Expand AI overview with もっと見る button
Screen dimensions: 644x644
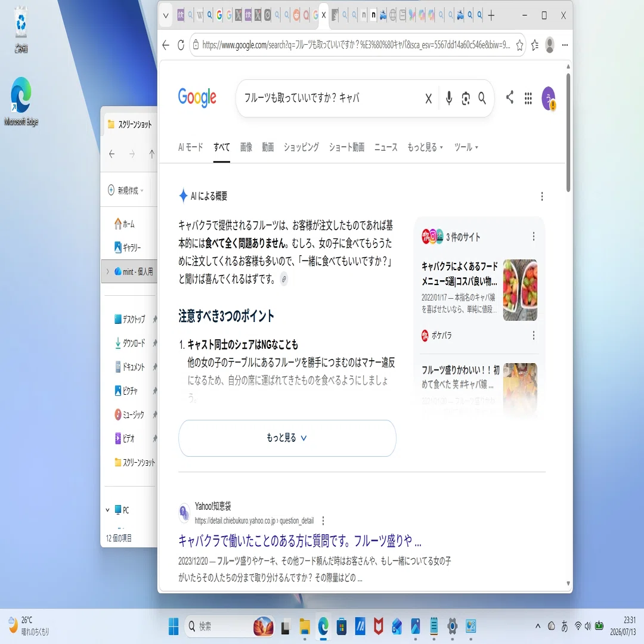(287, 438)
